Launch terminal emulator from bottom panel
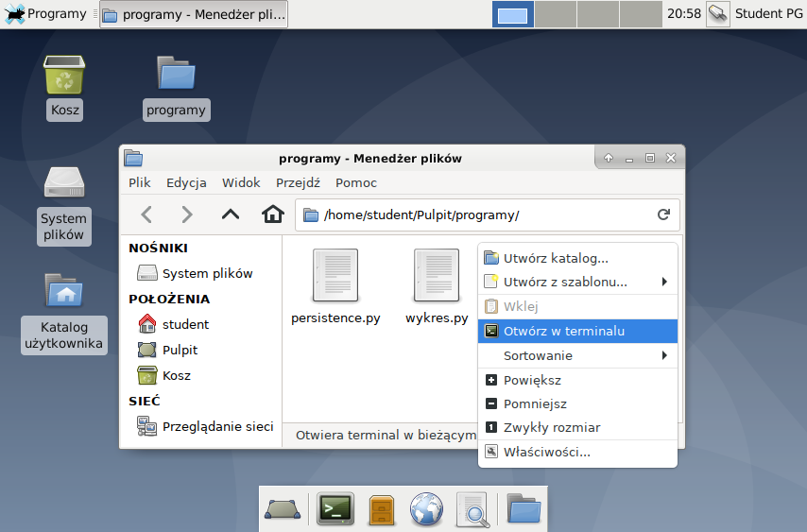The height and width of the screenshot is (532, 807). coord(335,508)
